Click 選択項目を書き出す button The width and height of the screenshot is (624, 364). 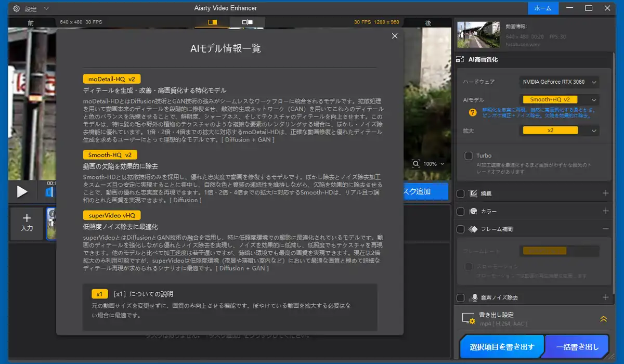click(x=501, y=347)
